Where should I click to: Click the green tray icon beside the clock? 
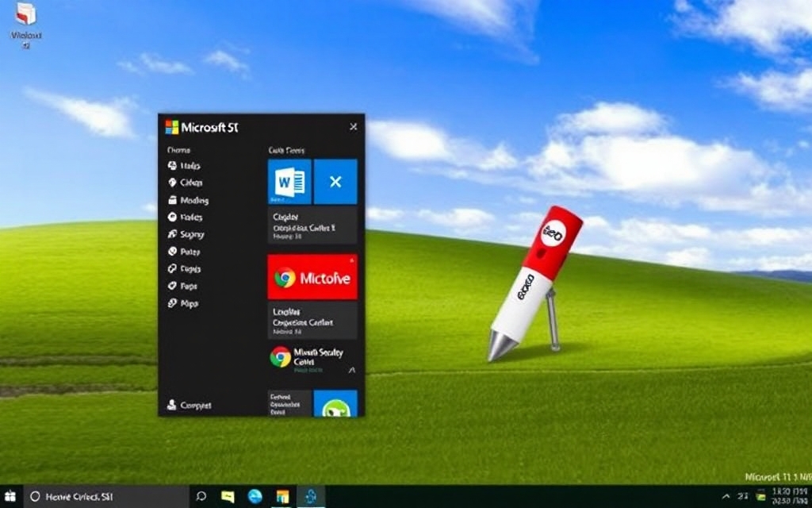(x=760, y=496)
